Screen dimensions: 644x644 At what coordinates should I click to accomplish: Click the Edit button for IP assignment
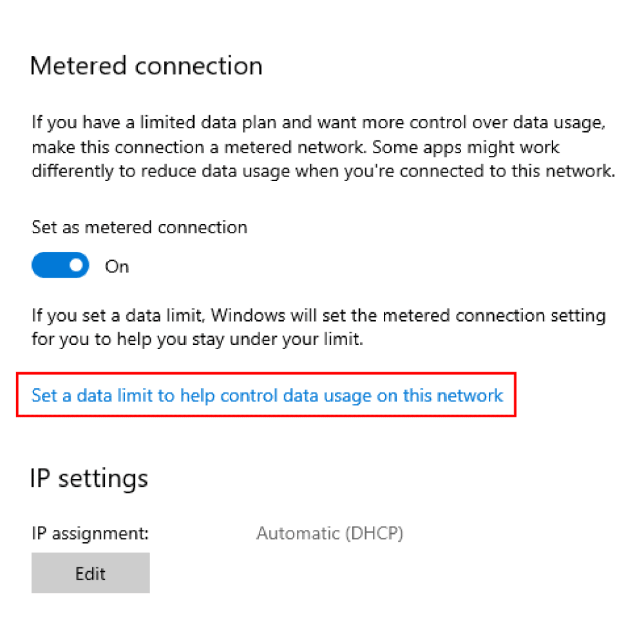91,573
